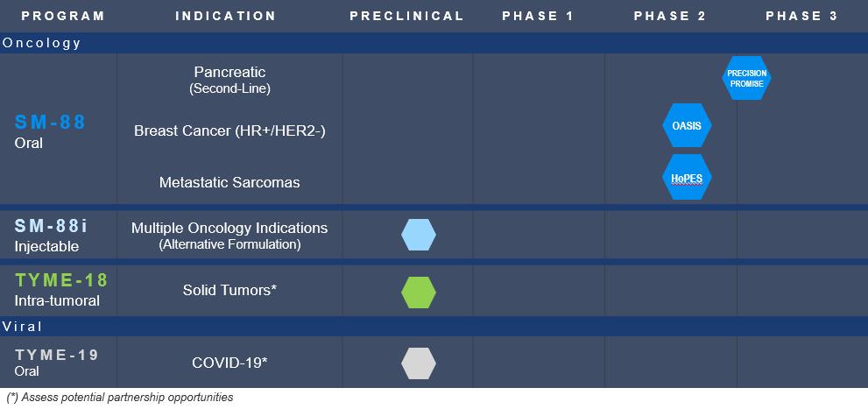Click the PRECLINICAL column header
Viewport: 868px width, 409px height.
pos(406,16)
